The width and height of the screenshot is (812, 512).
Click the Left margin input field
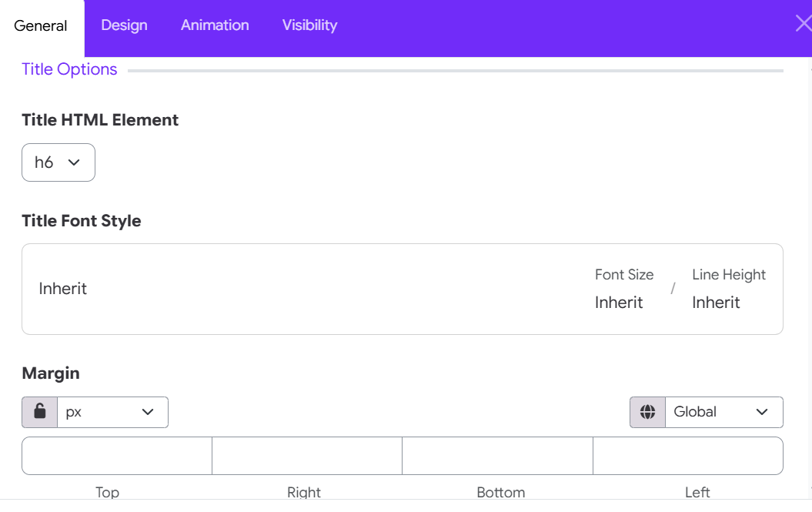[x=688, y=456]
